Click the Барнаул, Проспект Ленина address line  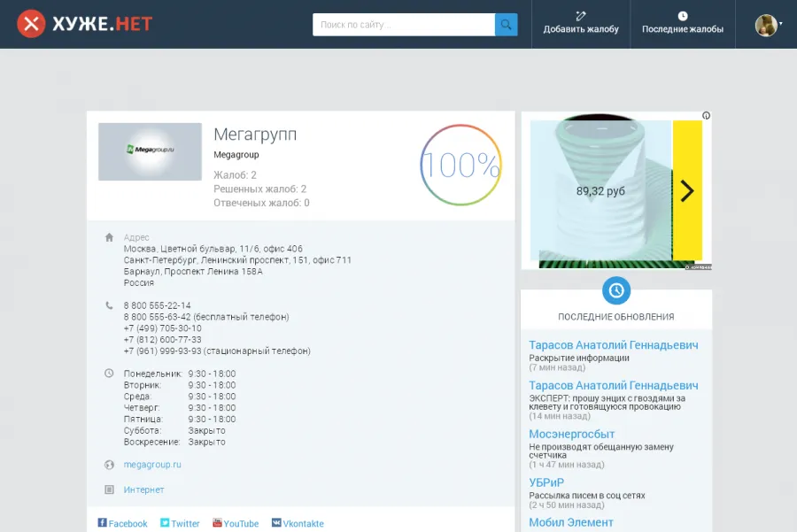point(193,272)
